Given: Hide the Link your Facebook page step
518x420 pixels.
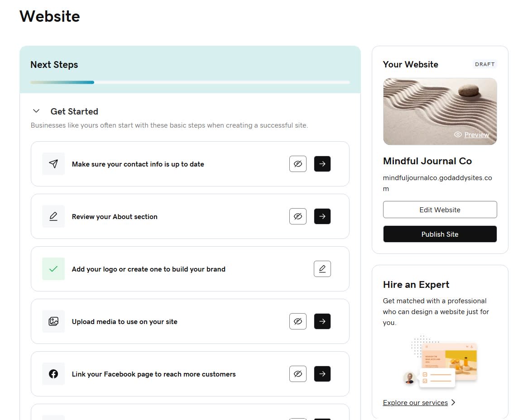Looking at the screenshot, I should coord(298,374).
